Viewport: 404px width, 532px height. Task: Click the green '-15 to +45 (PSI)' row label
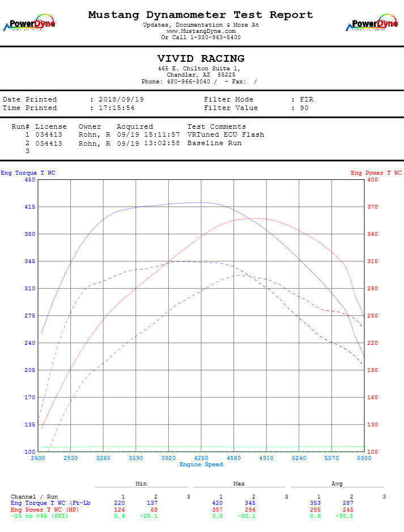(39, 516)
